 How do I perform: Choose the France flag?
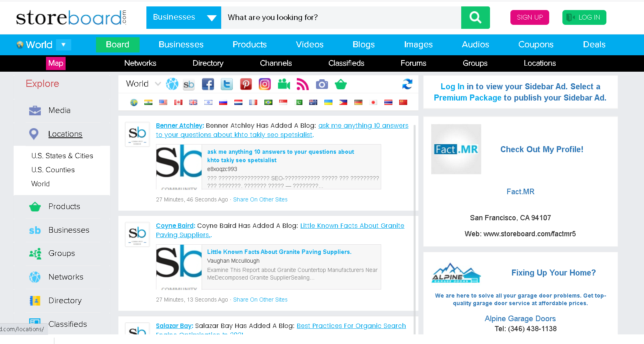point(253,103)
